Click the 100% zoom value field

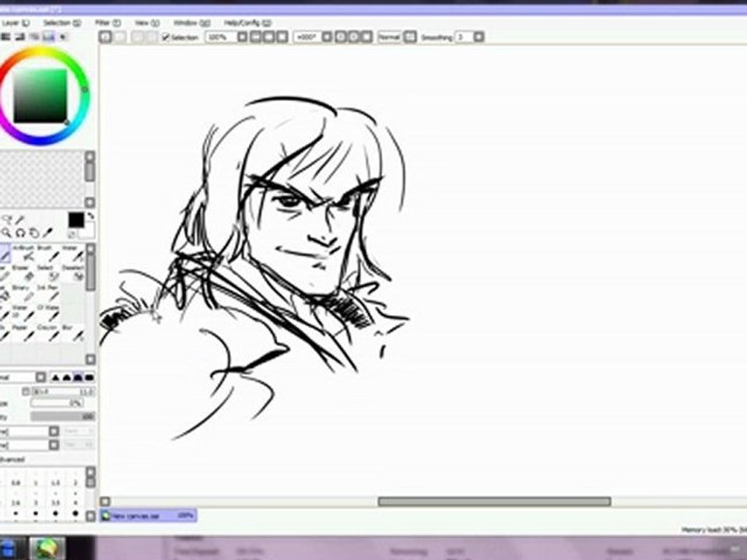pos(220,37)
